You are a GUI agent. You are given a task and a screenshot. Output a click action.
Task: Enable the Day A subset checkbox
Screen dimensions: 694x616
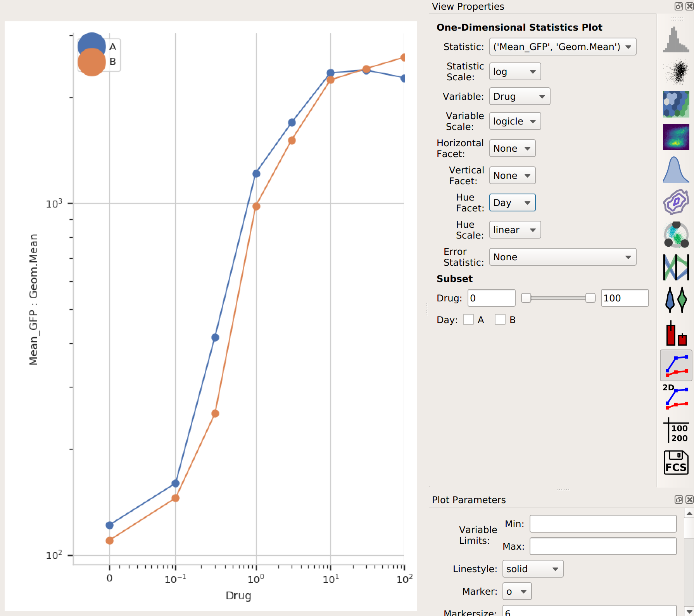pyautogui.click(x=468, y=320)
